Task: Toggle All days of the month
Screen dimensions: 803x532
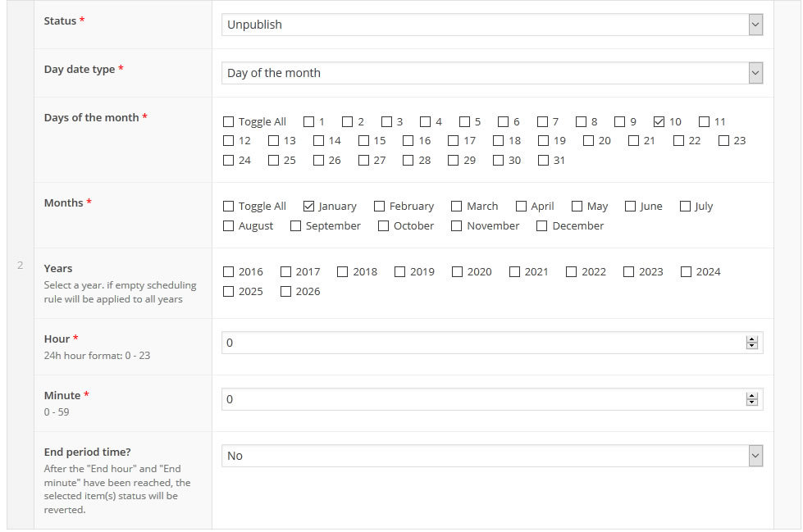Action: (229, 122)
